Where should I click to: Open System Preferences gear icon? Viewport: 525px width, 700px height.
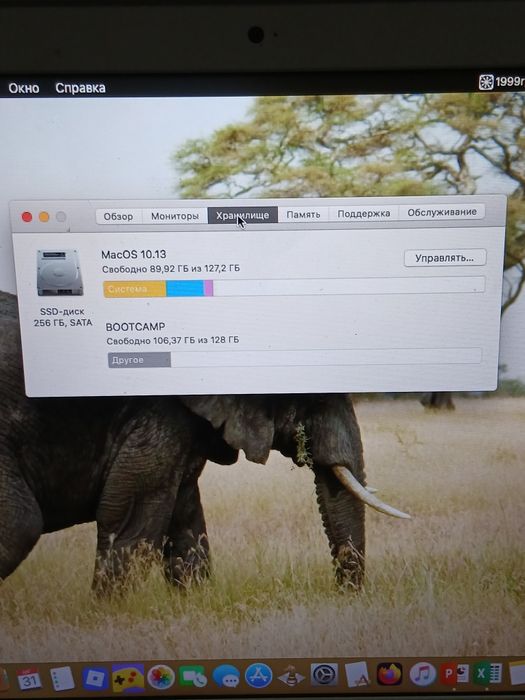pos(324,675)
